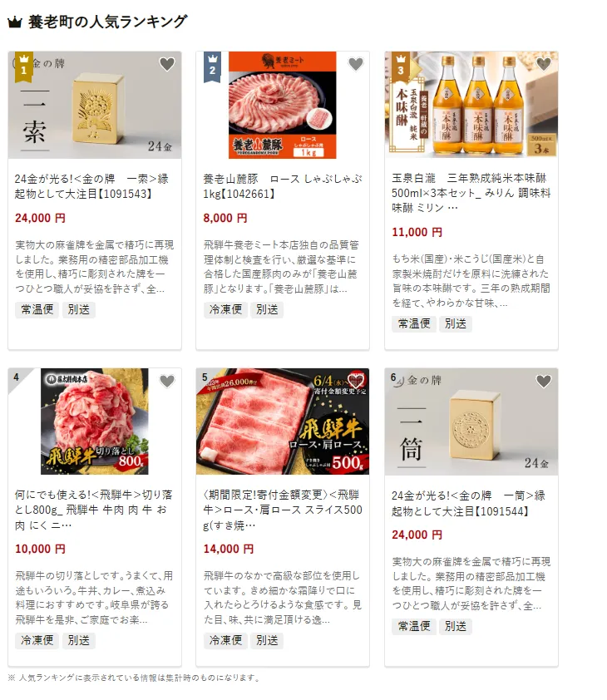Open 玉泉白瀧 三年熟成純米本味醂 product title

click(471, 193)
